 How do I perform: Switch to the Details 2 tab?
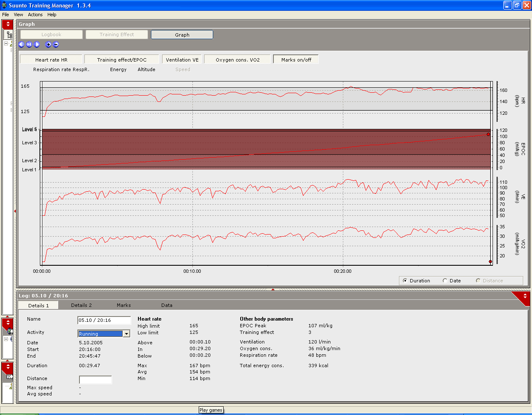click(81, 305)
